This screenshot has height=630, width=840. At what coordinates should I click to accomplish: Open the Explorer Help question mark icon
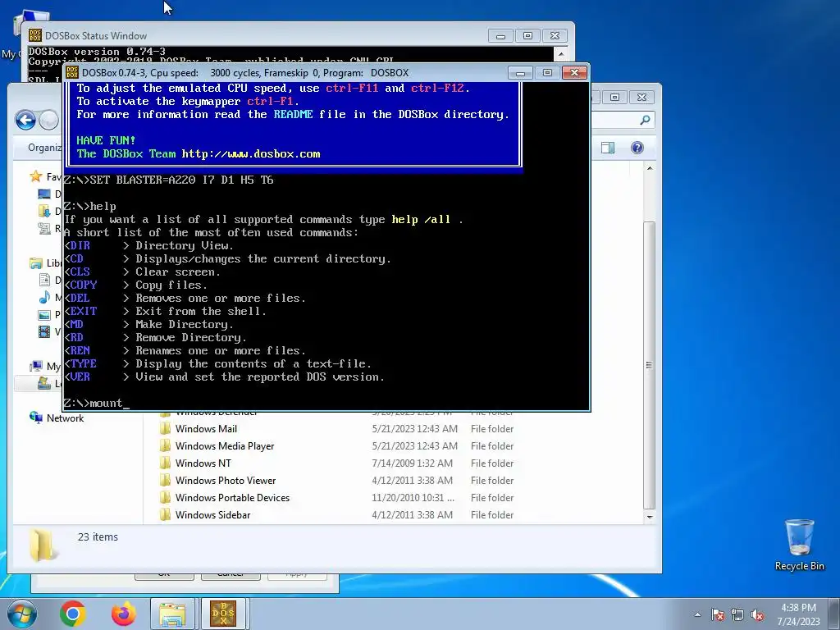[x=637, y=148]
